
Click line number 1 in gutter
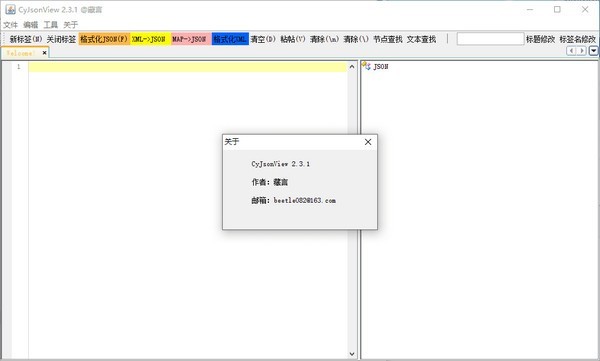pyautogui.click(x=18, y=67)
